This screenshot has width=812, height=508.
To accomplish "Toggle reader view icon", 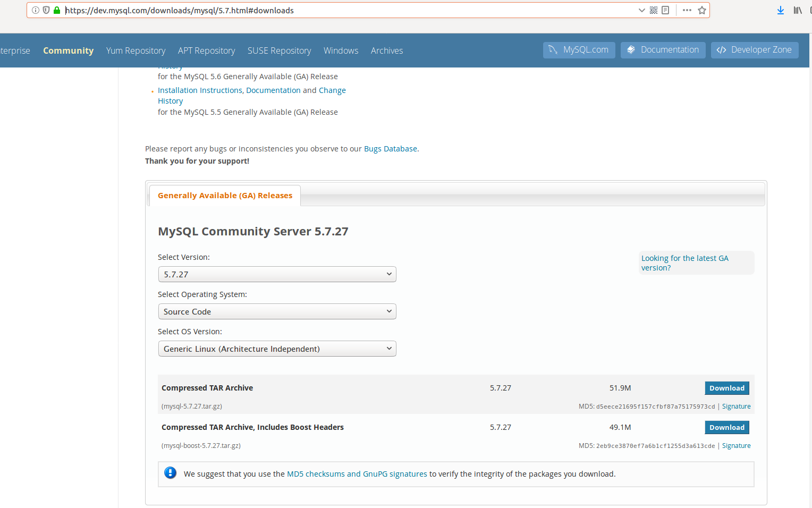I will 665,10.
